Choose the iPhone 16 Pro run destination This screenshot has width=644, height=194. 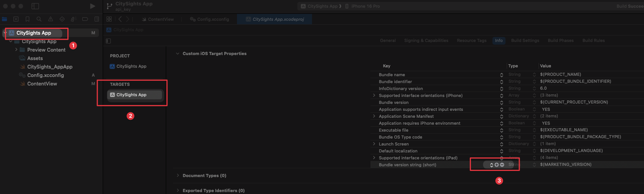362,6
